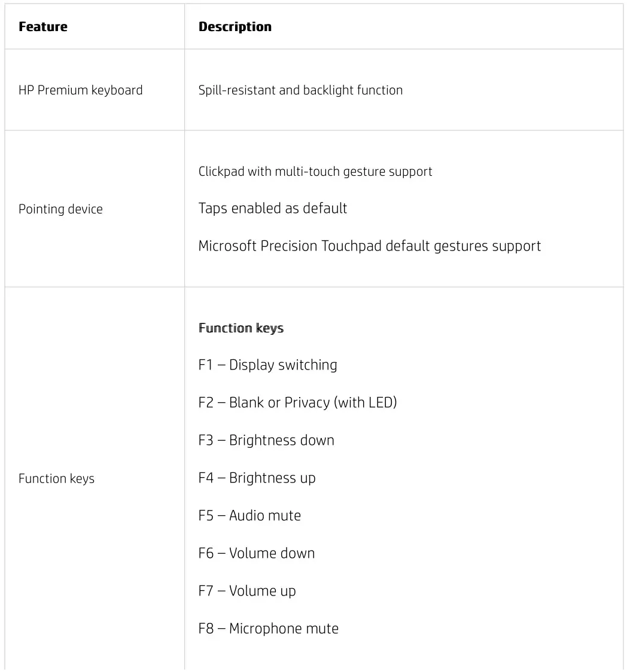Screen dimensions: 627x672
Task: Click the bold Function keys heading
Action: point(241,328)
